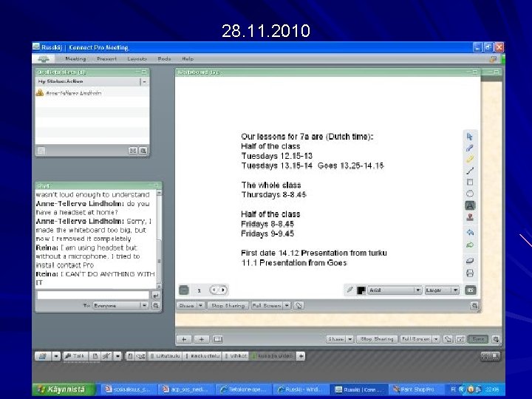532x399 pixels.
Task: Click the chat pod options icon beside Everyone
Action: [x=156, y=306]
